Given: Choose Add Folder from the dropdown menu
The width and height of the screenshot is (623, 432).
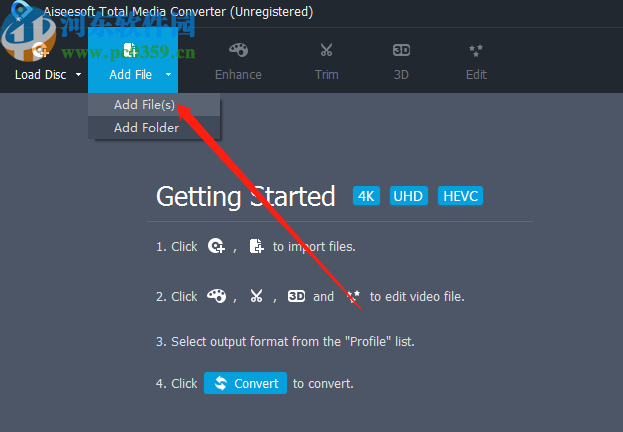Looking at the screenshot, I should [154, 128].
